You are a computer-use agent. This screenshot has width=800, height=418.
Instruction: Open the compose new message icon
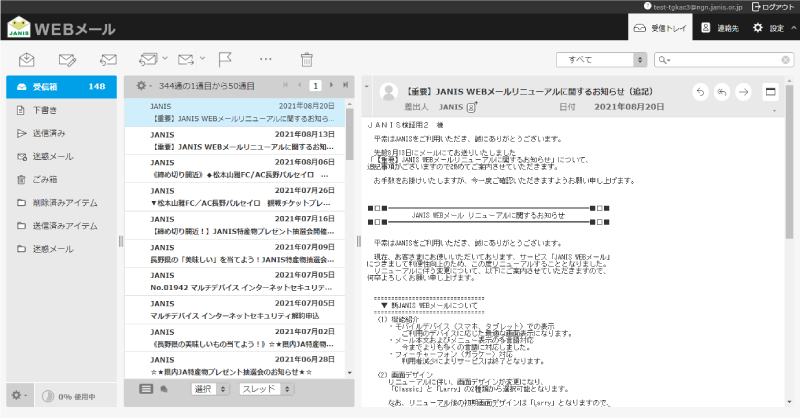click(x=67, y=60)
